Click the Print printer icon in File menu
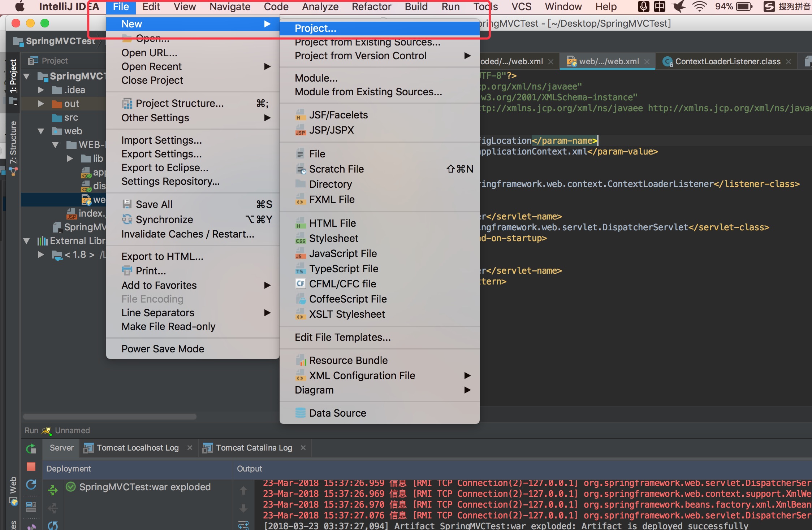This screenshot has height=530, width=812. (127, 270)
